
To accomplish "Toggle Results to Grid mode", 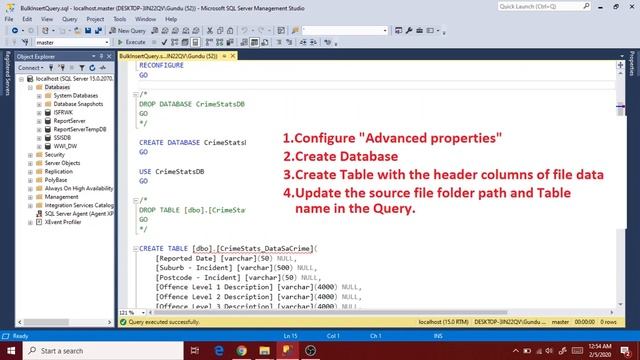I will pos(254,42).
